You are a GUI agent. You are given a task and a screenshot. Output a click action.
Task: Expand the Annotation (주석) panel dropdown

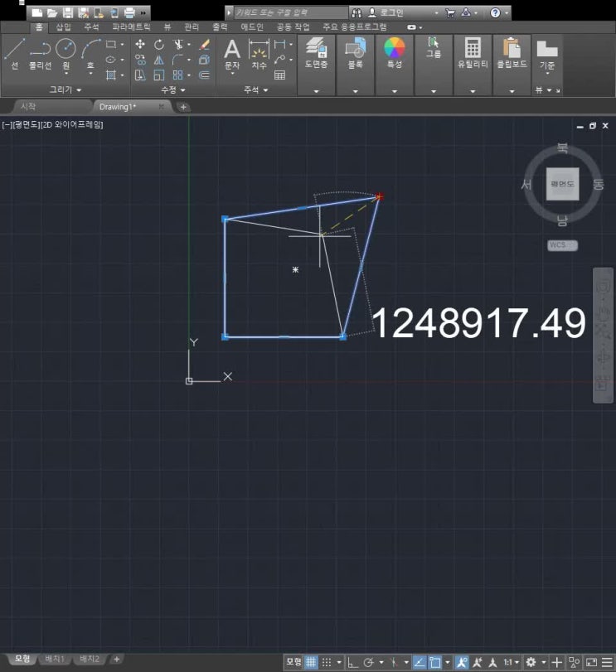tap(256, 89)
